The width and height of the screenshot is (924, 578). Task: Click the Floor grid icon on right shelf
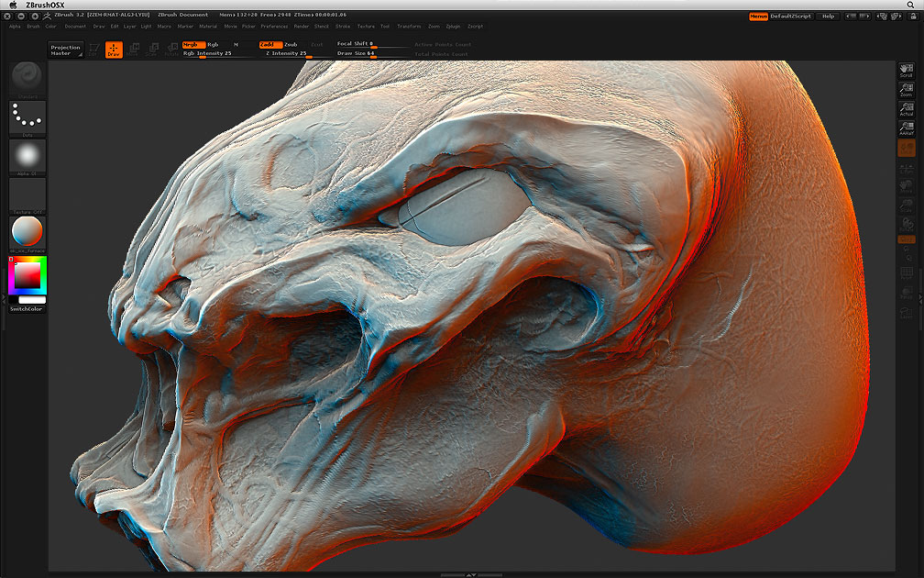[x=907, y=169]
